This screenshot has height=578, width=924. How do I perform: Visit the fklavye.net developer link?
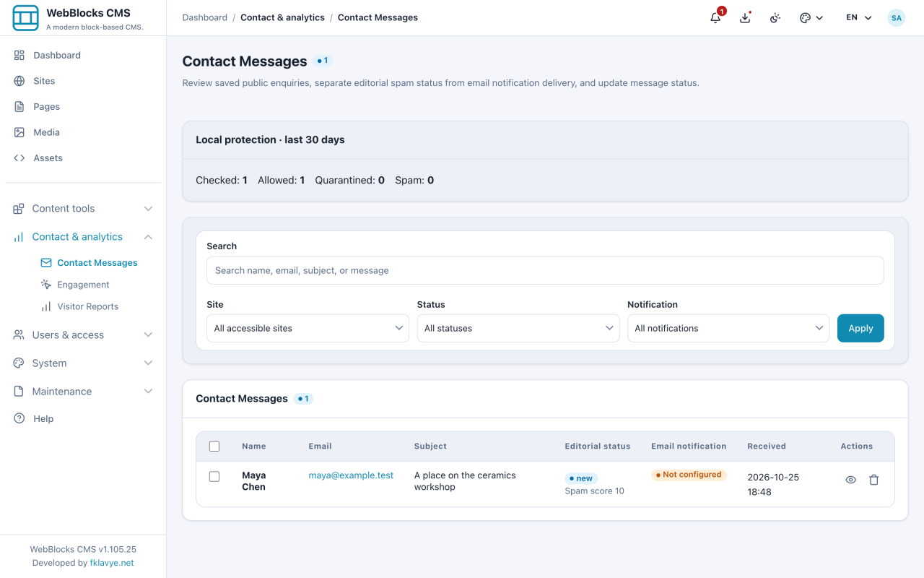[112, 563]
